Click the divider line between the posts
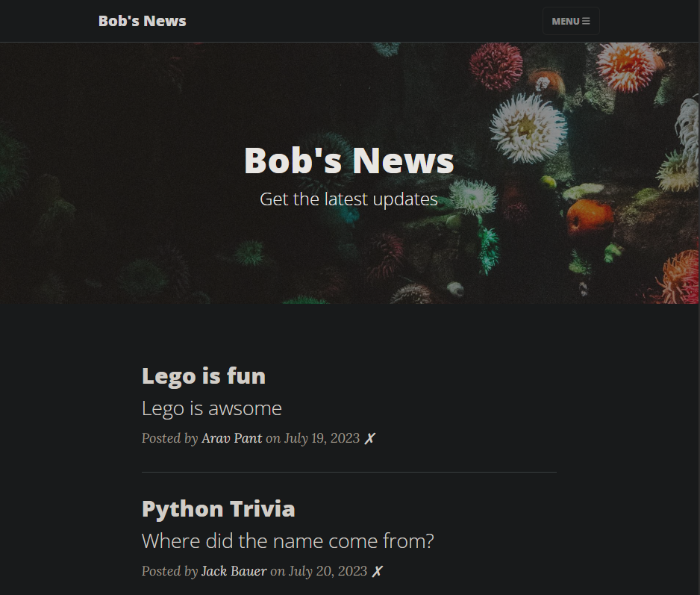700x595 pixels. (x=349, y=472)
